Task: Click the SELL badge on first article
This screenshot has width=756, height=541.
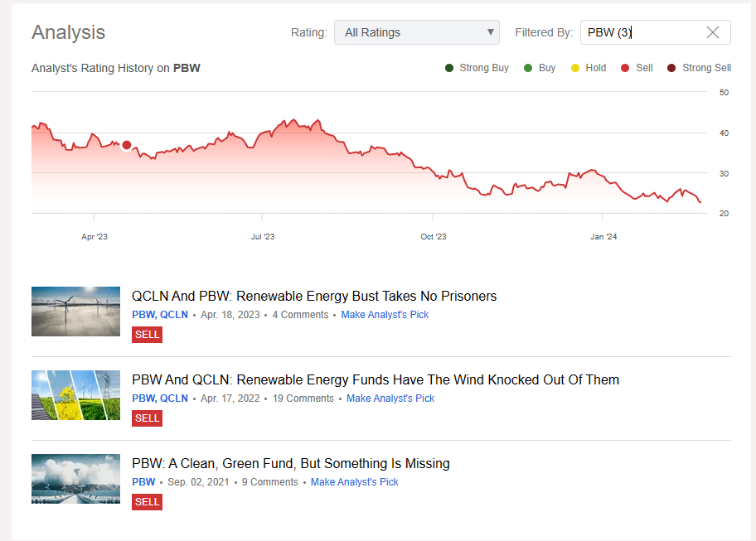Action: pyautogui.click(x=147, y=335)
